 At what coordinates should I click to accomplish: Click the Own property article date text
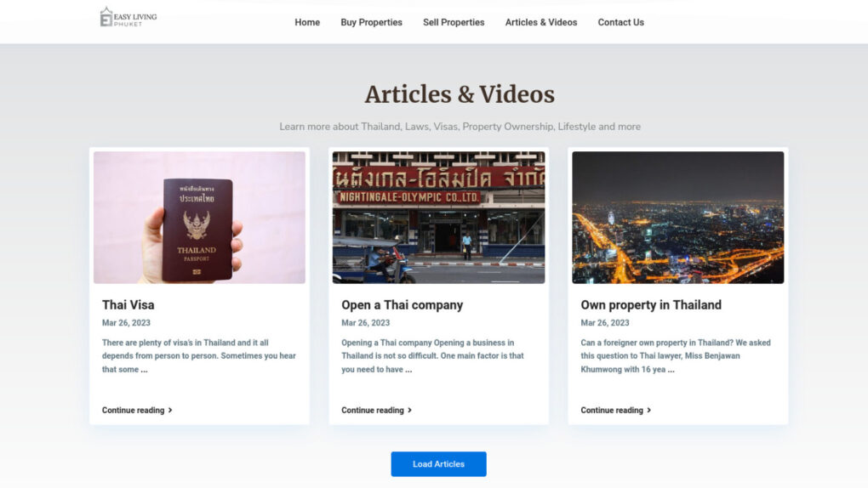604,322
